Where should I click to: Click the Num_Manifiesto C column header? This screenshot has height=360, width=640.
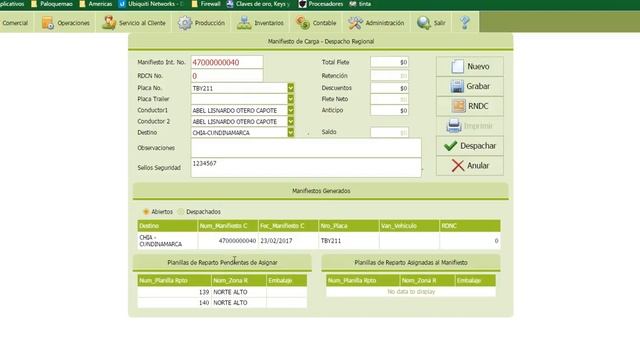(x=228, y=226)
